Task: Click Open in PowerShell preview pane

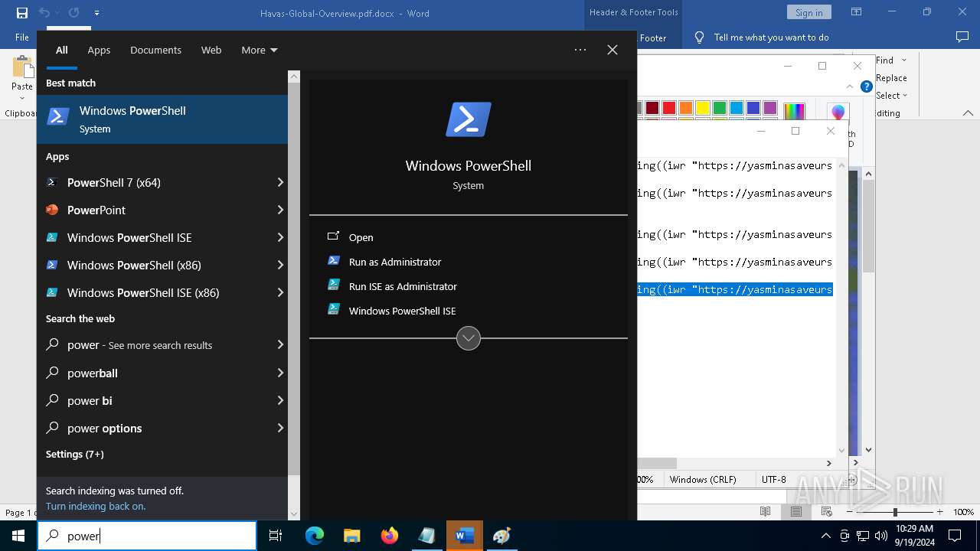Action: click(361, 237)
